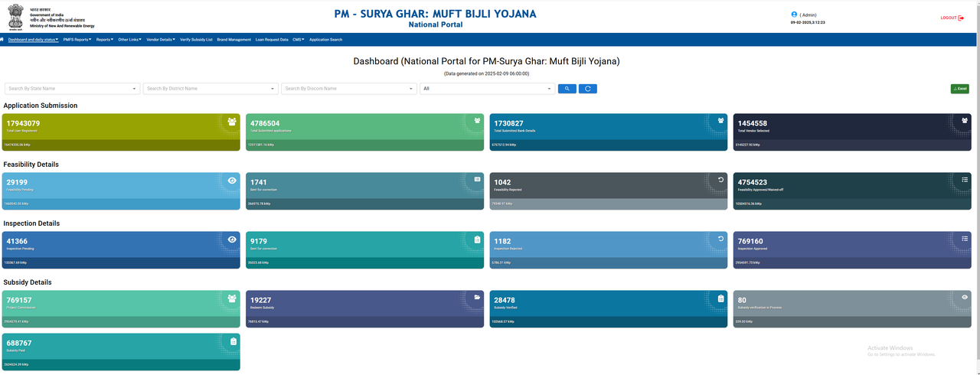
Task: Click the green Excel export button
Action: (x=959, y=89)
